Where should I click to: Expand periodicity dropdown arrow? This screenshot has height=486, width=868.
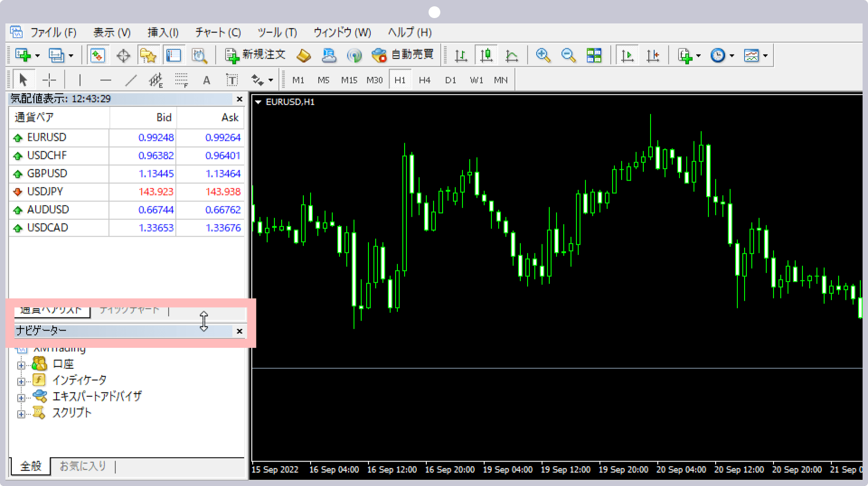[732, 56]
